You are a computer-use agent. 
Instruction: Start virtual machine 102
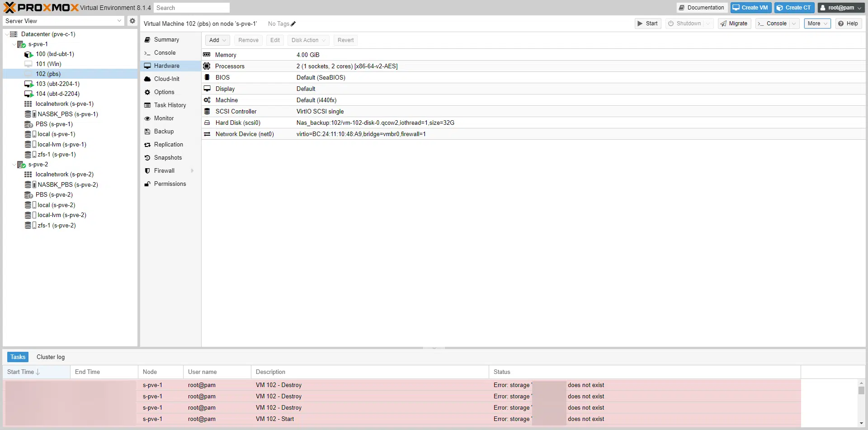coord(647,23)
